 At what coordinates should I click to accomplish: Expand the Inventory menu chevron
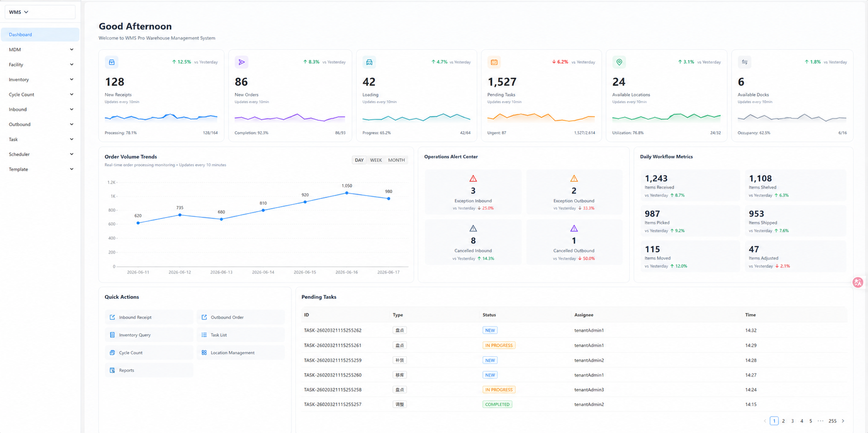coord(71,79)
